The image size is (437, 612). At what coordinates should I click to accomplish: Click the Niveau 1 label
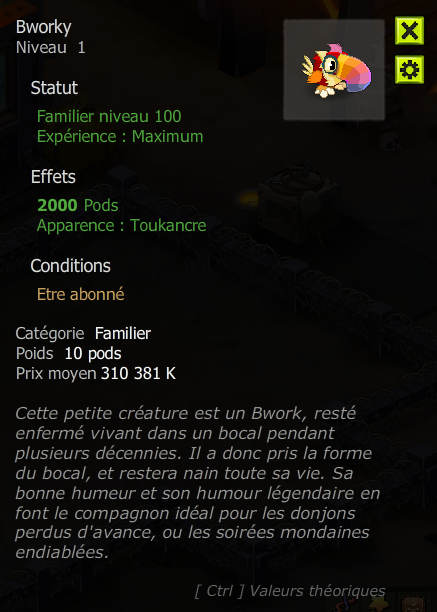tap(50, 48)
